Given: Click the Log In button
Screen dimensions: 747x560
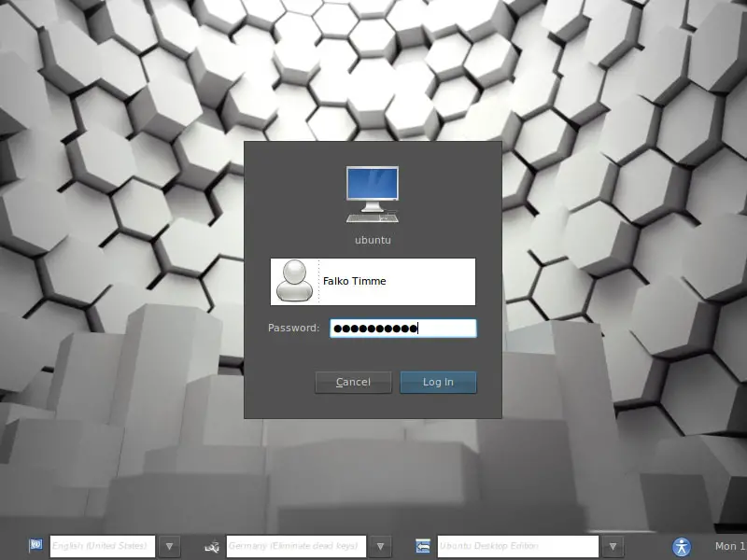Looking at the screenshot, I should click(438, 383).
